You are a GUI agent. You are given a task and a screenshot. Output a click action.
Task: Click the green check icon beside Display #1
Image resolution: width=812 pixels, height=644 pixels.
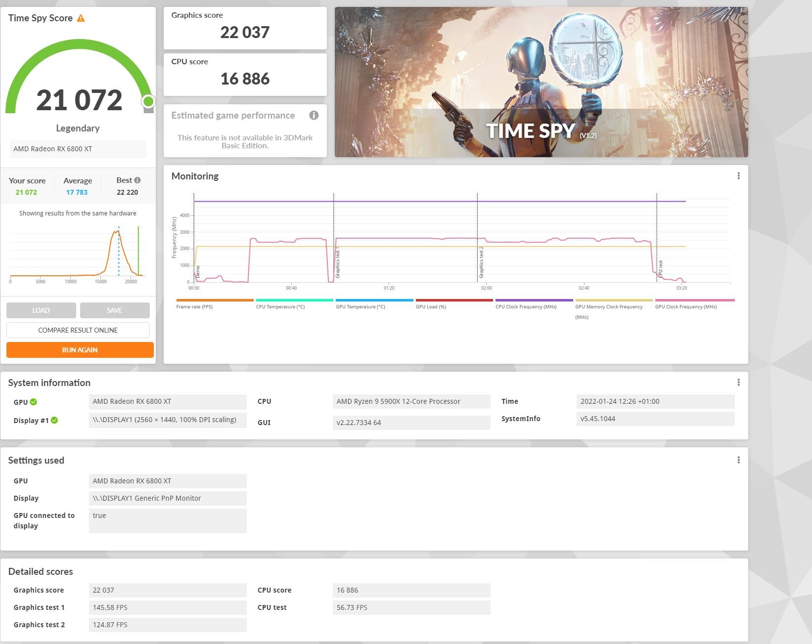tap(54, 420)
